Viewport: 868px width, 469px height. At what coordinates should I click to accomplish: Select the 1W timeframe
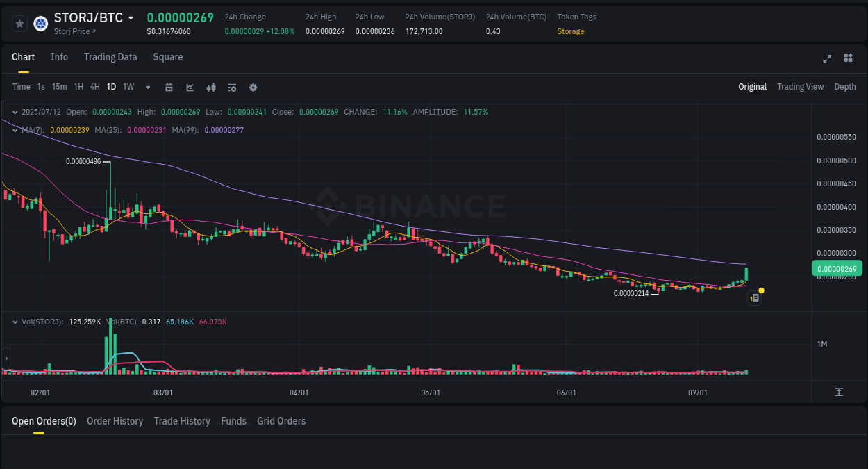pos(128,87)
